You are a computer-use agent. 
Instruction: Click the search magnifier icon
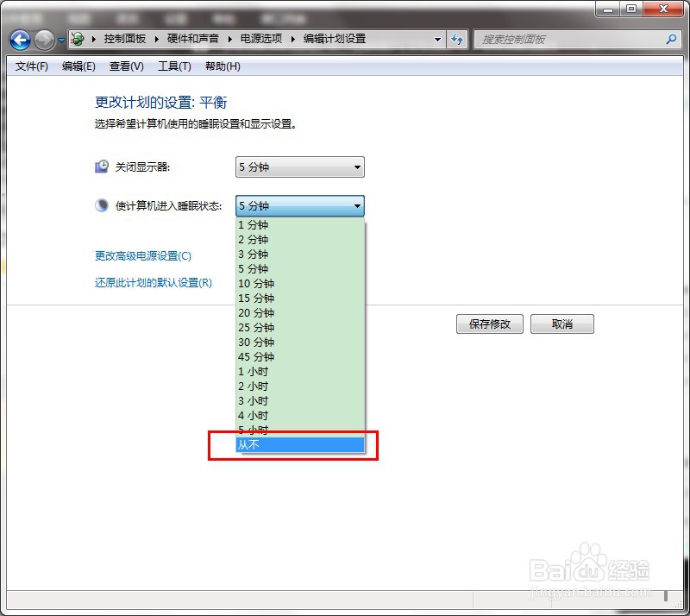[x=670, y=40]
